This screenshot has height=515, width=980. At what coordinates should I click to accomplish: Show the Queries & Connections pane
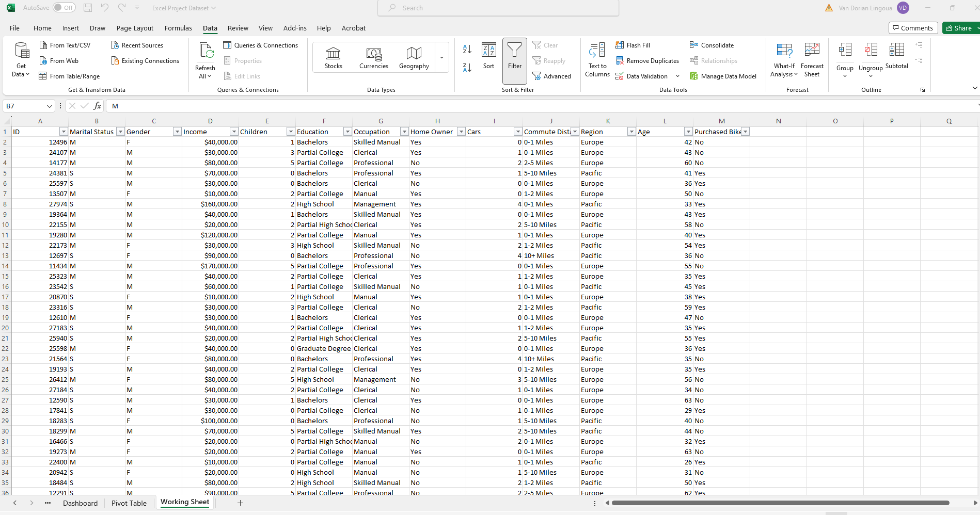tap(261, 45)
